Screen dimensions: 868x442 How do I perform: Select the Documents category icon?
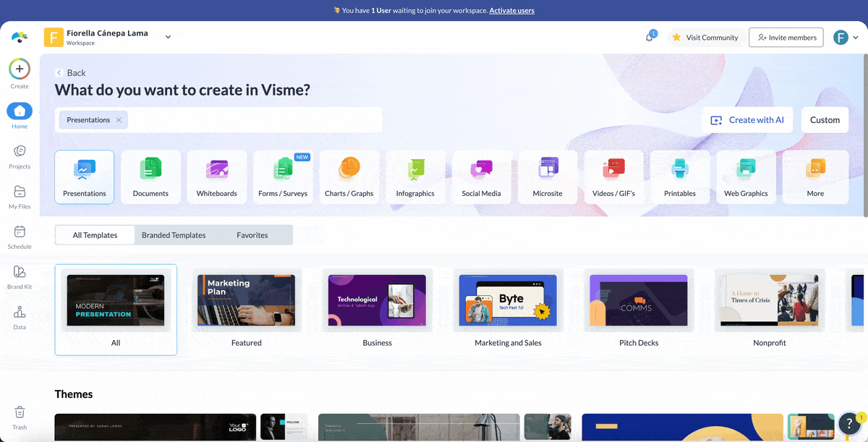click(150, 177)
